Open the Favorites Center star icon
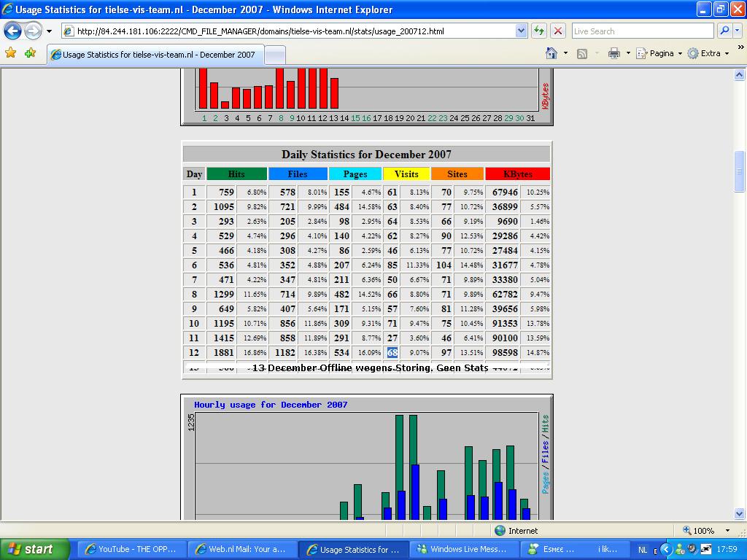 point(10,52)
